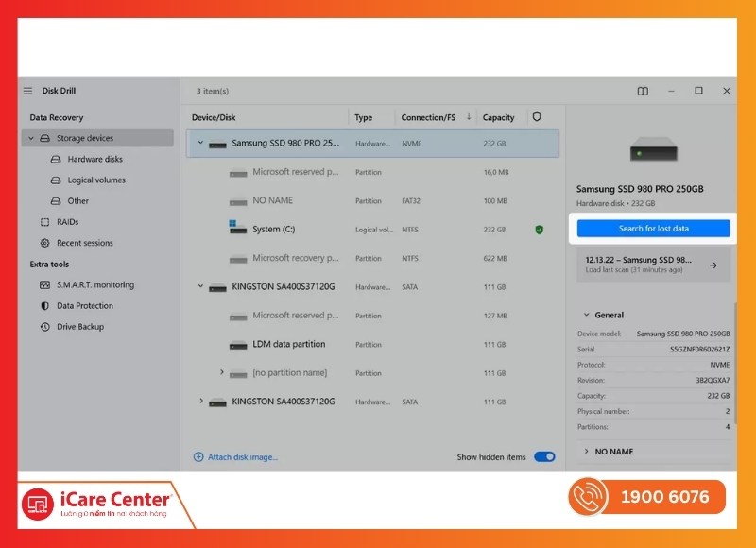Sort by the Connection/FS column header
This screenshot has height=548, width=756.
pyautogui.click(x=428, y=117)
